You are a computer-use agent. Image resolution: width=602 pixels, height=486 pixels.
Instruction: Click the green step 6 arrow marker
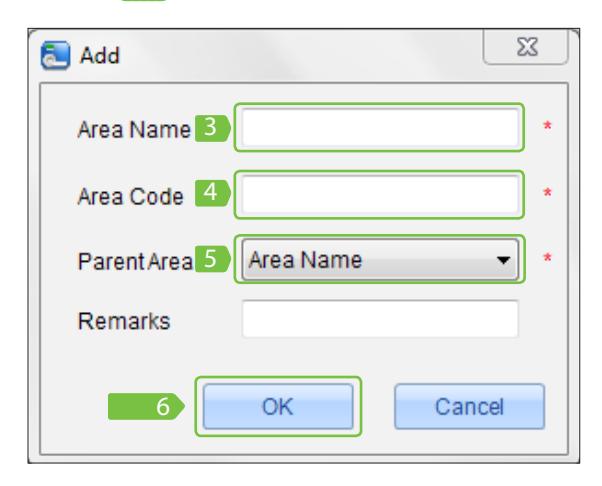146,407
